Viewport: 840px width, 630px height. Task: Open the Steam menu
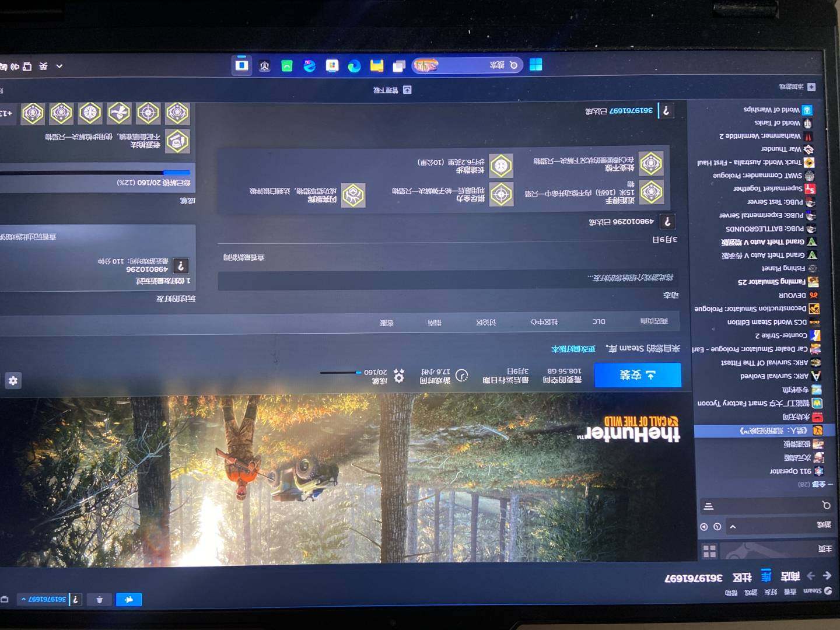click(x=817, y=591)
